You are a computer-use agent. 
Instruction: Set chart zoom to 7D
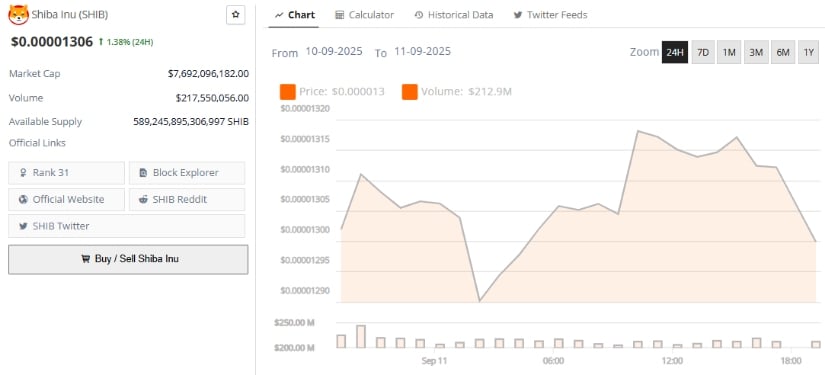coord(703,52)
